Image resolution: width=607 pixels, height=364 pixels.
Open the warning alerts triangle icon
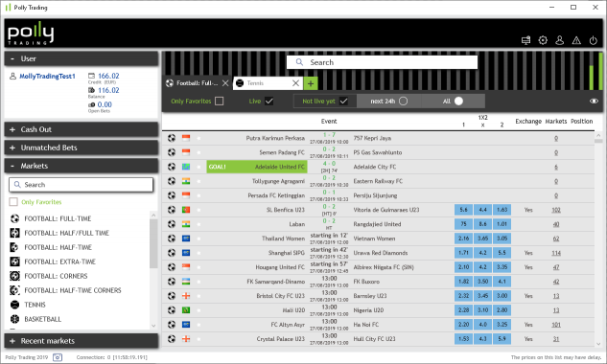click(576, 40)
